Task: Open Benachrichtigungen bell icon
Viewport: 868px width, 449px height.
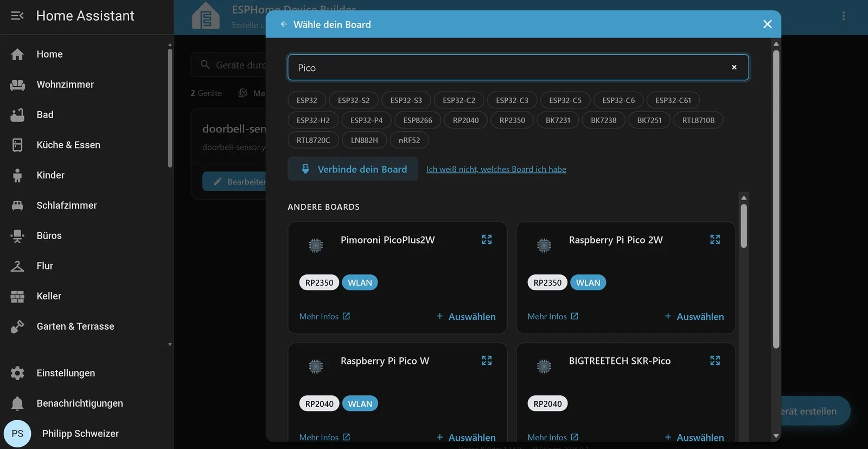Action: pyautogui.click(x=17, y=403)
